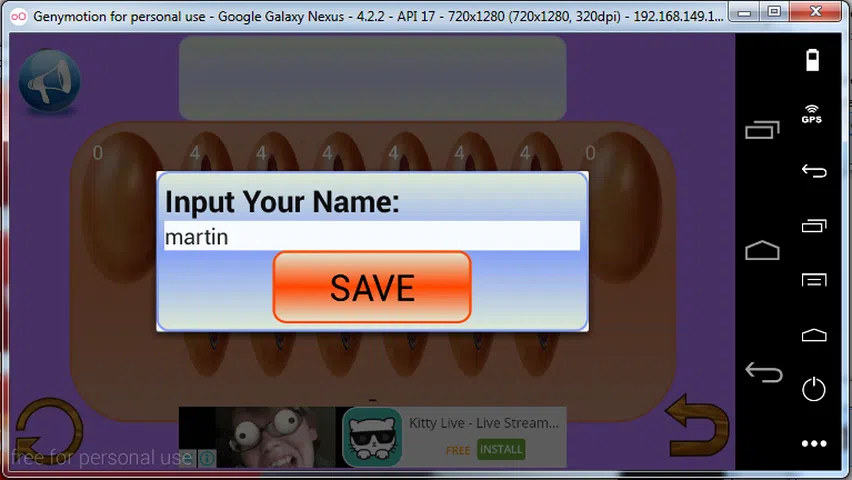Screen dimensions: 852x480
Task: Open the Genymotion GPS widget
Action: pos(812,114)
